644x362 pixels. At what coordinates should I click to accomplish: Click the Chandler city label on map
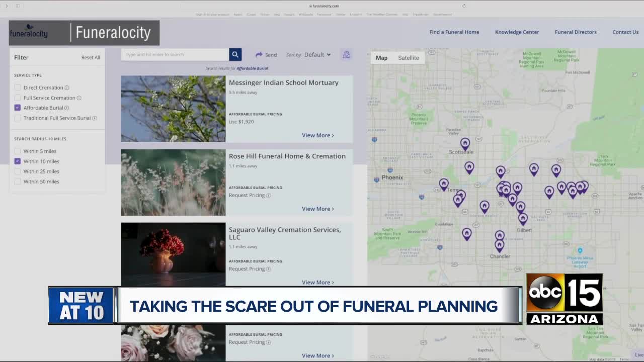click(500, 256)
